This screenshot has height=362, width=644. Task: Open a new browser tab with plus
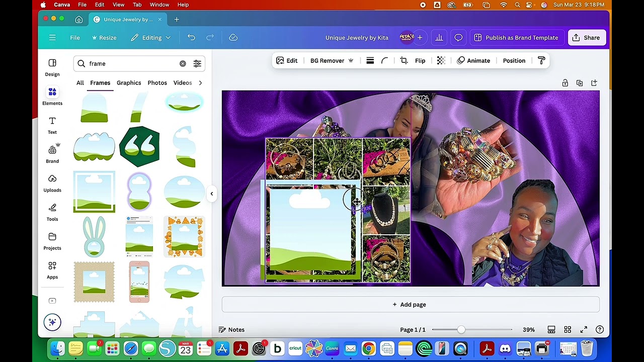point(177,20)
